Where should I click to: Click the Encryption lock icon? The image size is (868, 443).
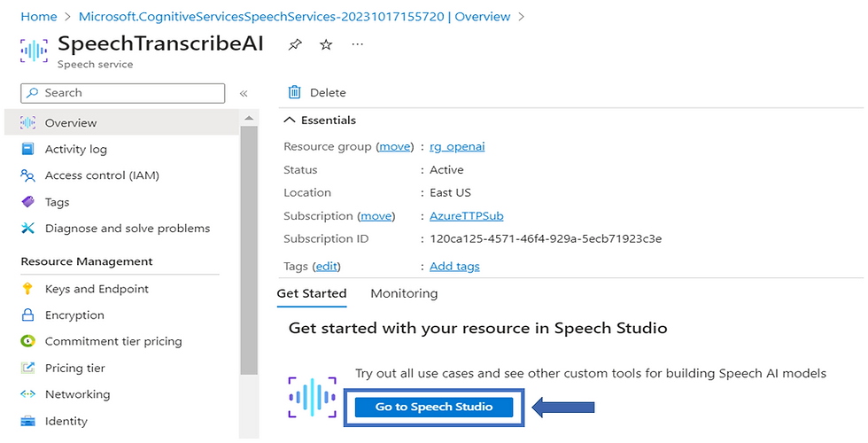coord(27,315)
